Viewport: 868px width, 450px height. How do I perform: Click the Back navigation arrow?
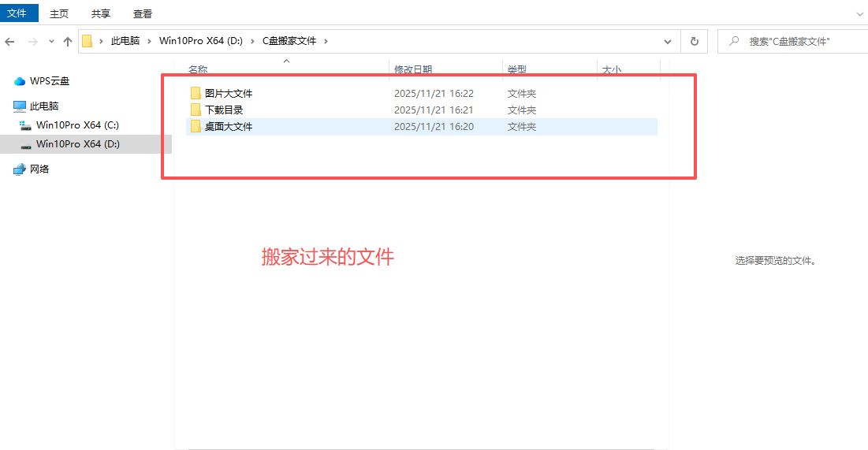10,41
